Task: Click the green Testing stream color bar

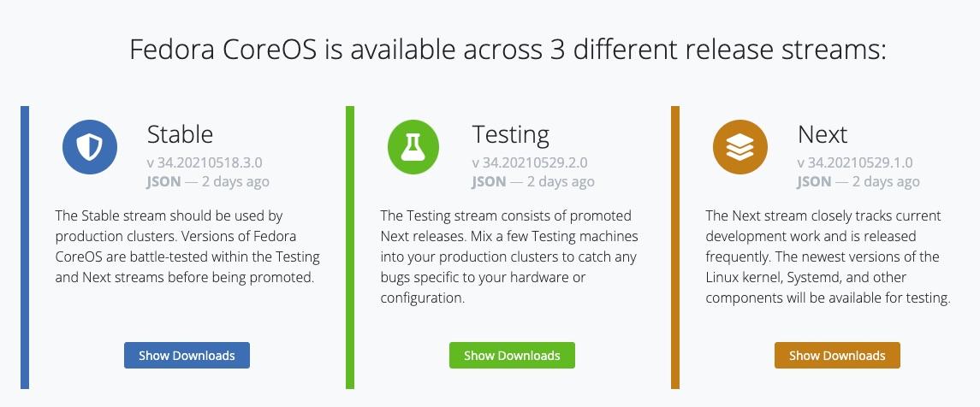Action: tap(350, 247)
